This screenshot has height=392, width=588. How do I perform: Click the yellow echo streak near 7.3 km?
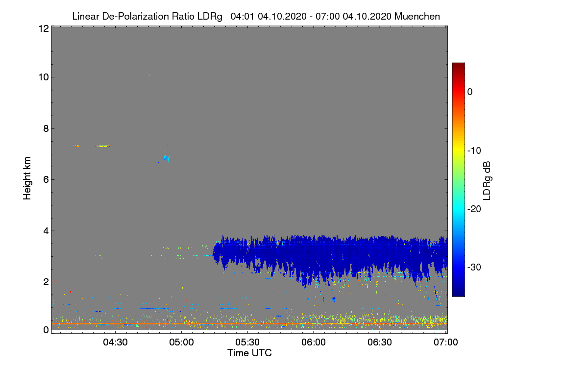click(x=103, y=146)
